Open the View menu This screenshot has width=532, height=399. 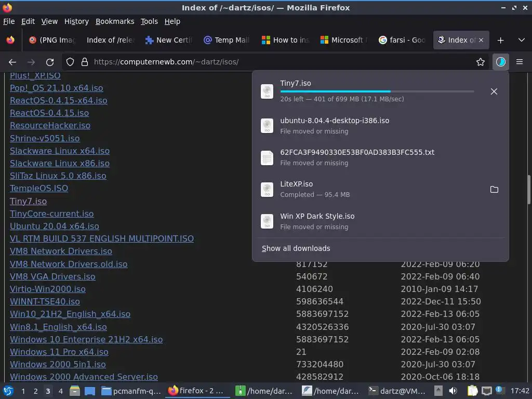point(49,21)
